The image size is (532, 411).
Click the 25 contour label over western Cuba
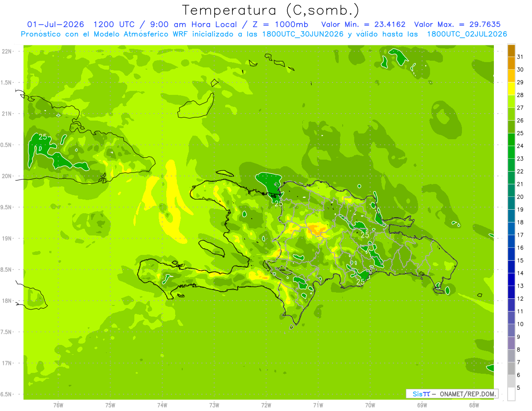tap(43, 137)
